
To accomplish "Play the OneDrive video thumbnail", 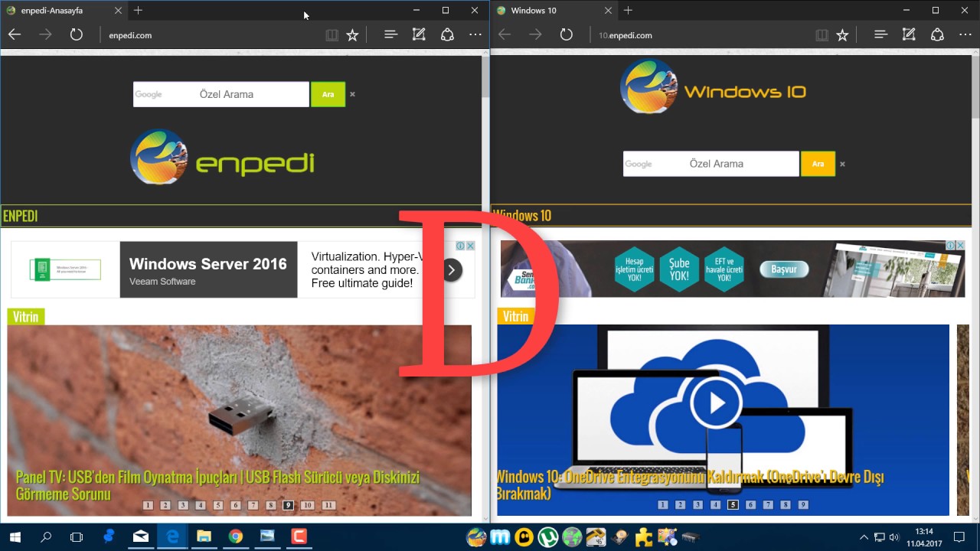I will pyautogui.click(x=716, y=403).
